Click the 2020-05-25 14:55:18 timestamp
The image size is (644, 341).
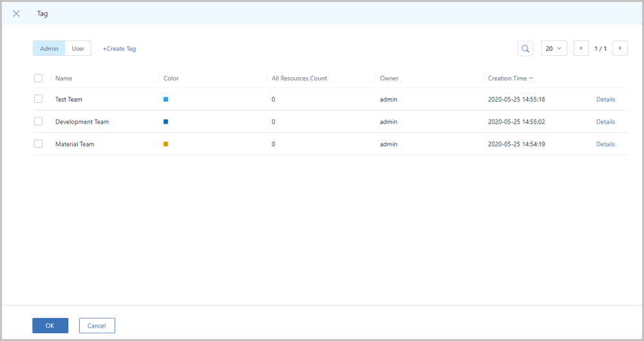(x=516, y=99)
